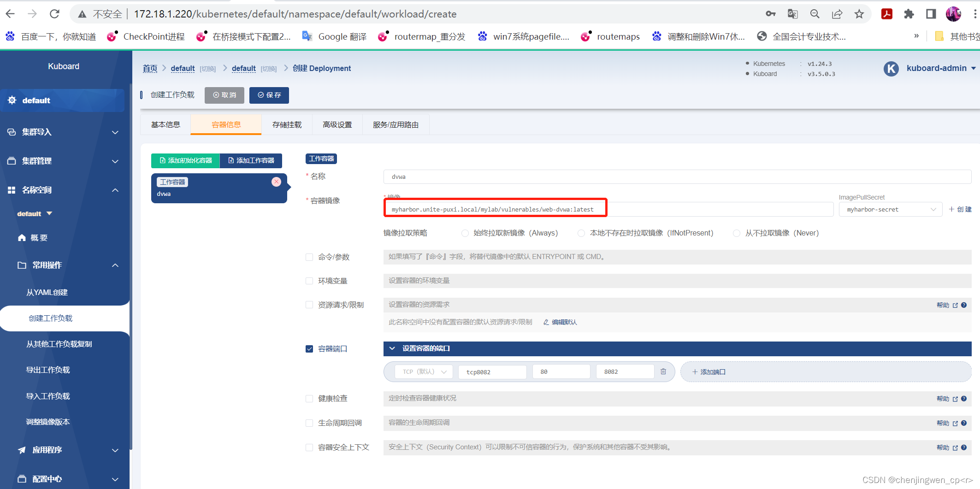The image size is (980, 489).
Task: Select 始终拉取新镜像 (Always) radio
Action: coord(465,233)
